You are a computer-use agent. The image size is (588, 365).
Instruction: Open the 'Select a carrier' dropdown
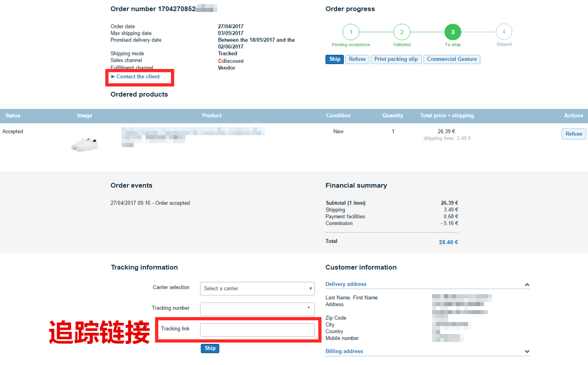[257, 288]
